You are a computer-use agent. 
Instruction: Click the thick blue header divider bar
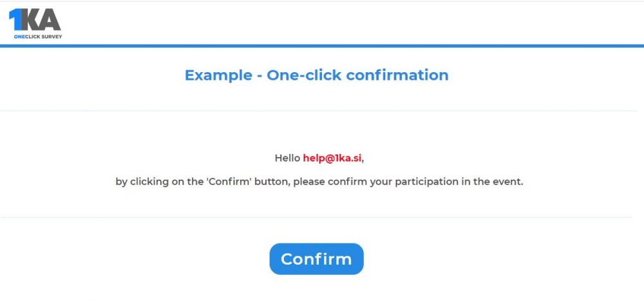pos(322,46)
